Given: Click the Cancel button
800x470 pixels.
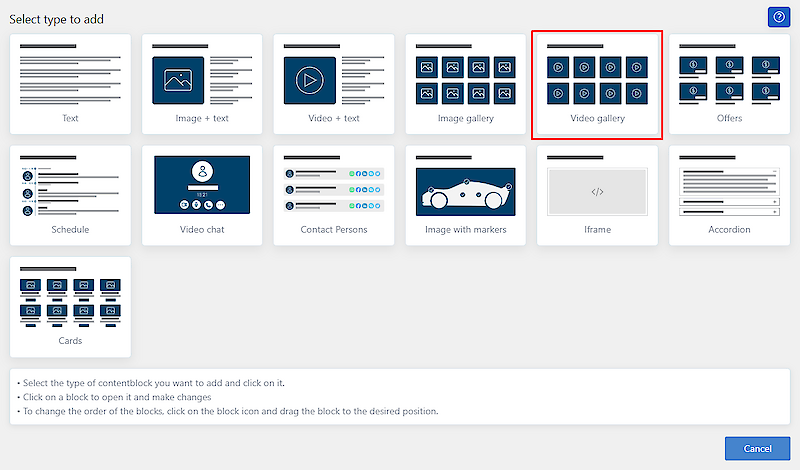Looking at the screenshot, I should [x=757, y=448].
